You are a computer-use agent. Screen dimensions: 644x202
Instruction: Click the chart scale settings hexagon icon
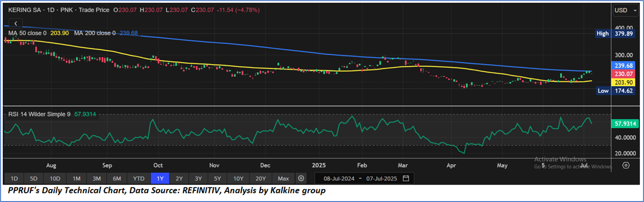tap(626, 165)
